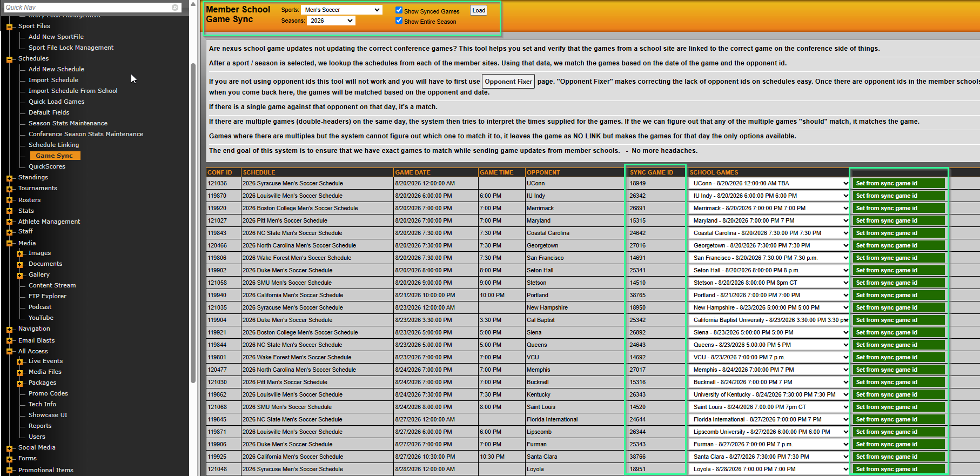Collapse the Sport Files tree node

pyautogui.click(x=9, y=26)
